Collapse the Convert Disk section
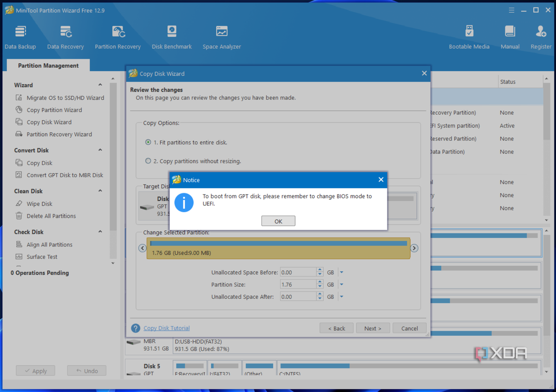556x392 pixels. (100, 150)
